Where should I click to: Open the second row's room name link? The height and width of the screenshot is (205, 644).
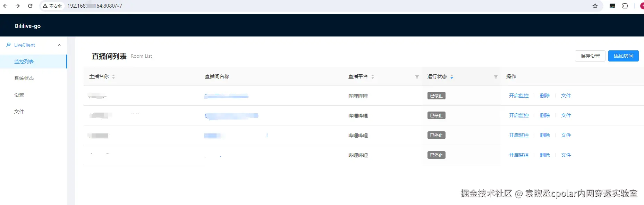click(231, 116)
